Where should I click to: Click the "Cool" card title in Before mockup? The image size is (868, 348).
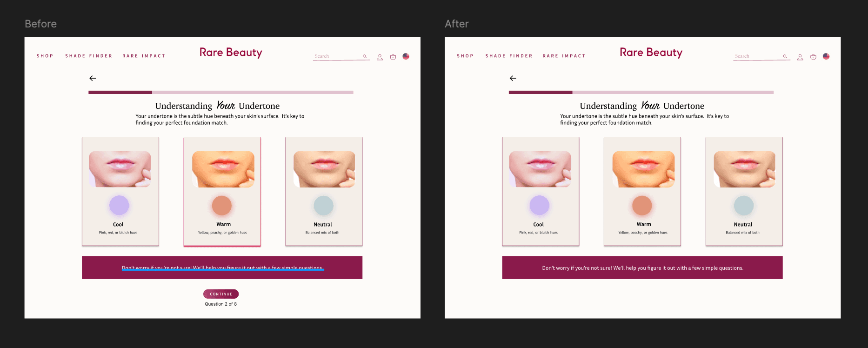[118, 224]
